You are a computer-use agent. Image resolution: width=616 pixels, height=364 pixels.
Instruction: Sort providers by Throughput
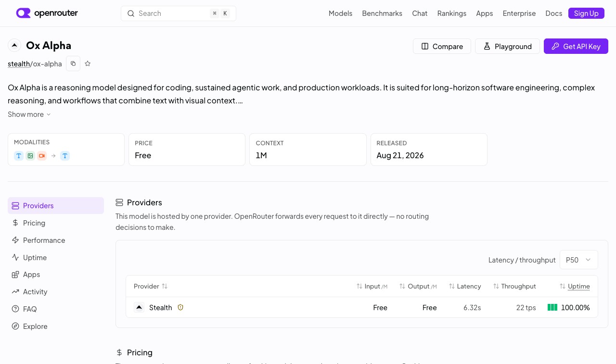[x=514, y=286]
